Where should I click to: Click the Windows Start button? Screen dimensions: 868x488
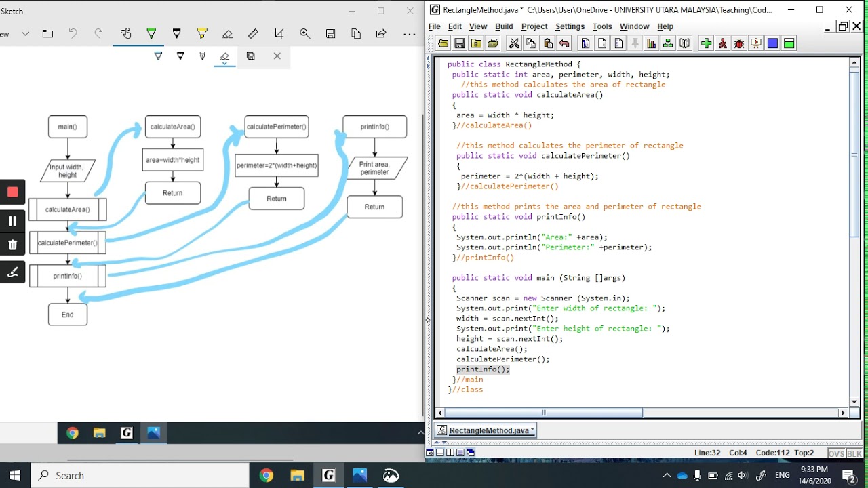(15, 475)
